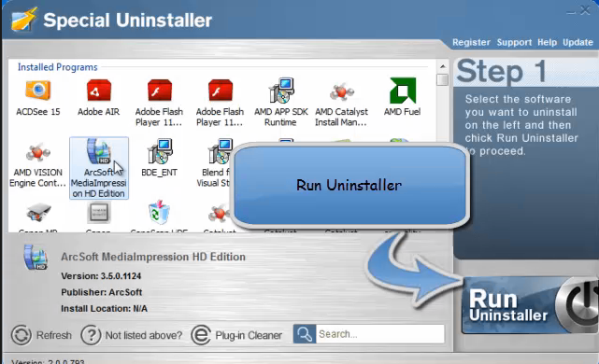This screenshot has width=599, height=364.
Task: Select AMD Catalyst Install Manager icon
Action: point(341,91)
